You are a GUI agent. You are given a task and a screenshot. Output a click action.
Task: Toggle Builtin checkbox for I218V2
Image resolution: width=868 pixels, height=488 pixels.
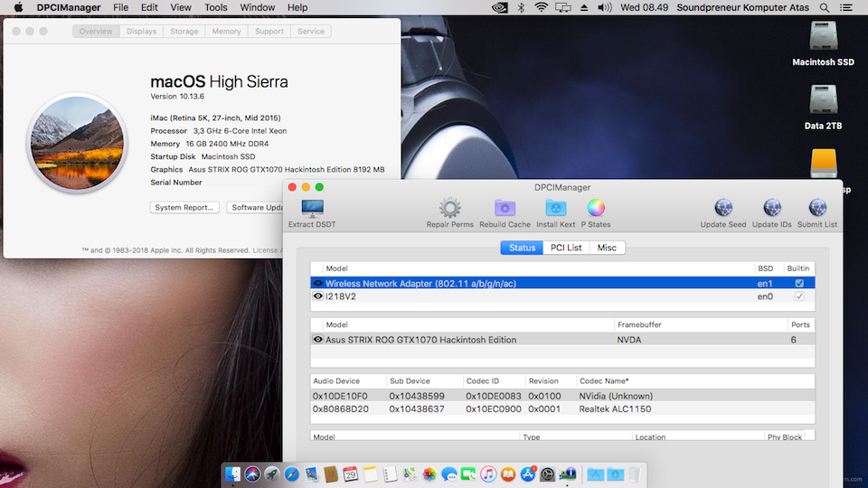pos(798,296)
